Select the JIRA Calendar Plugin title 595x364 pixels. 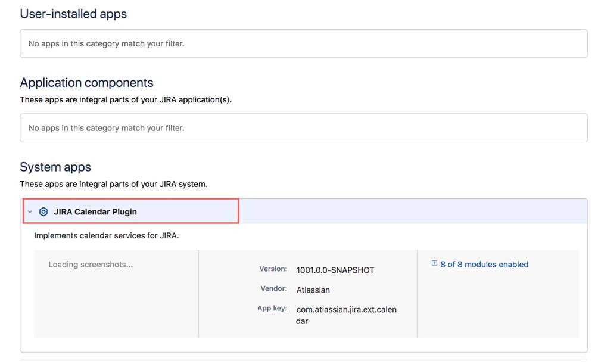[95, 212]
